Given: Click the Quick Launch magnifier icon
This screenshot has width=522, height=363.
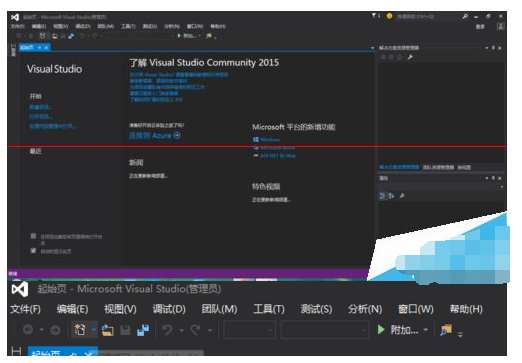Looking at the screenshot, I should [x=465, y=16].
